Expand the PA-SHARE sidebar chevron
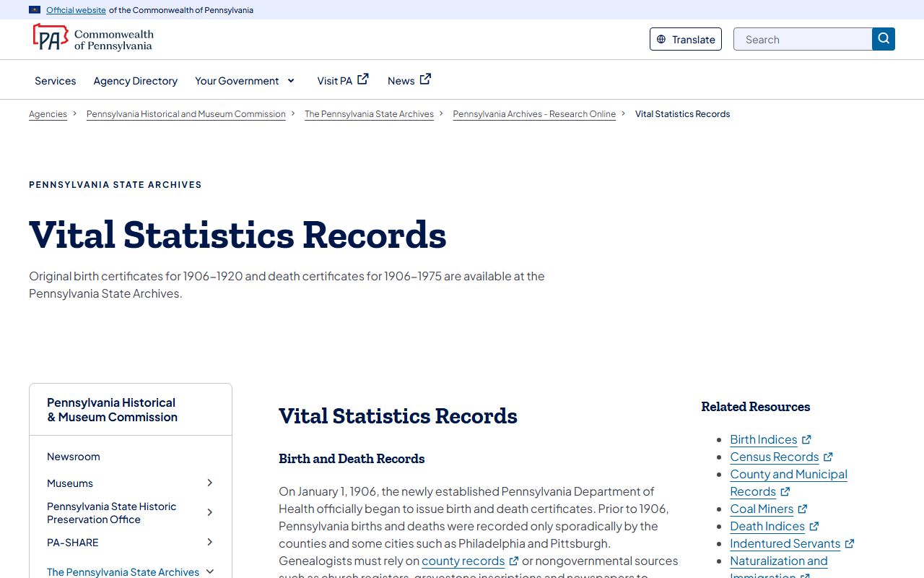Screen dimensions: 924x578 210,542
